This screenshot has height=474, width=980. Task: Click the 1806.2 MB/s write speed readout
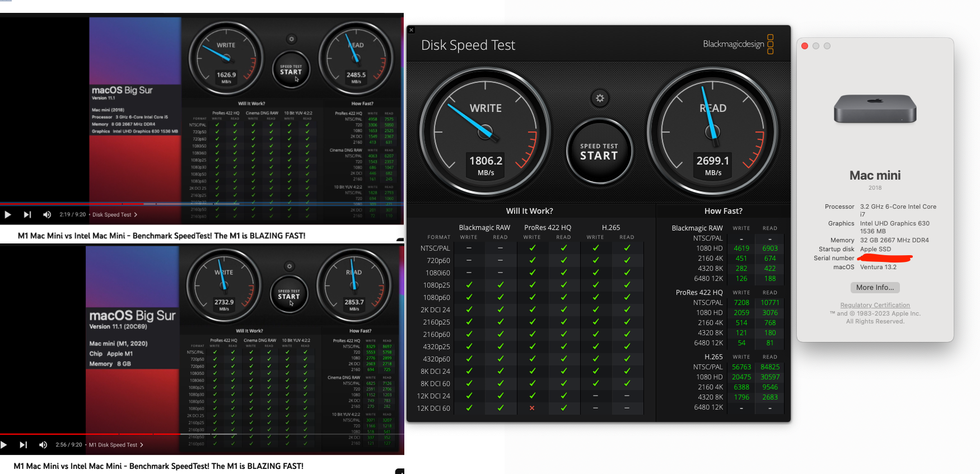pyautogui.click(x=486, y=166)
